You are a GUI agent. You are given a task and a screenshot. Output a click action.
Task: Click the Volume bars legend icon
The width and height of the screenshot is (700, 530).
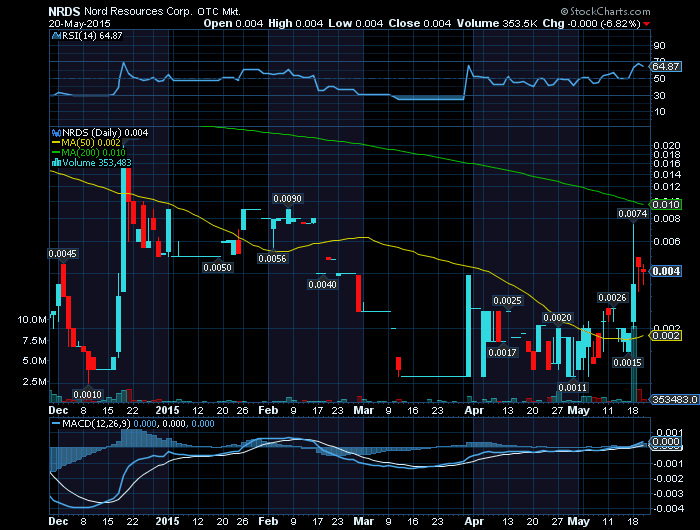(x=54, y=162)
